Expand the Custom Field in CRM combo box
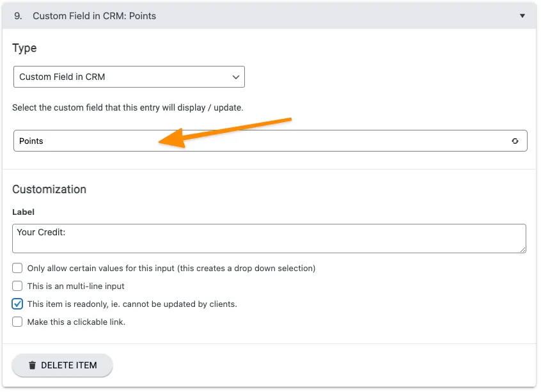Viewport: 541px width, 392px height. click(128, 76)
